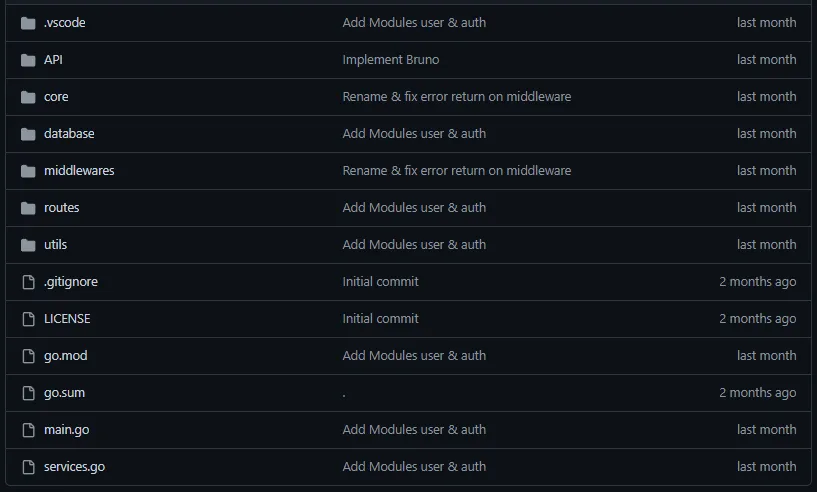The height and width of the screenshot is (492, 817).
Task: View the 'Implement Bruno' commit
Action: click(390, 60)
